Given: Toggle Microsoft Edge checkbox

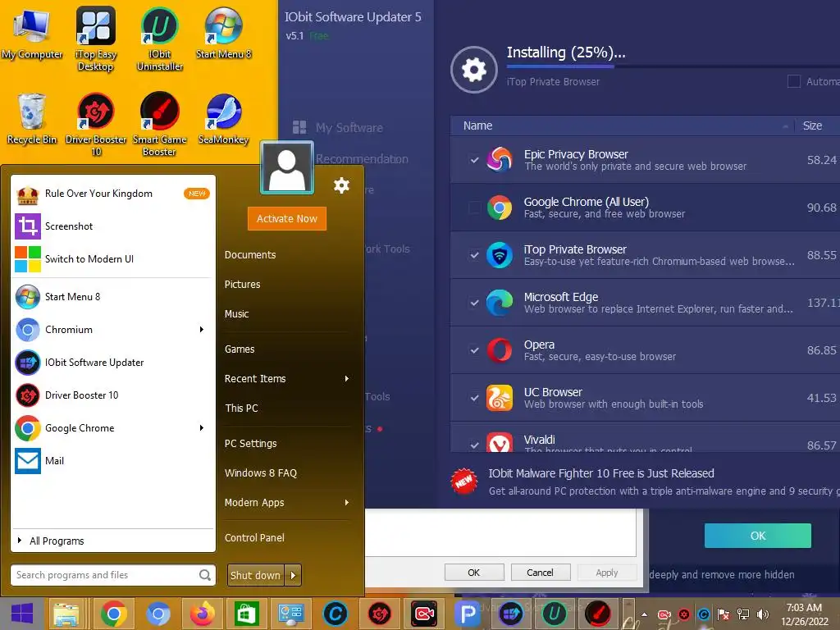Looking at the screenshot, I should [474, 303].
